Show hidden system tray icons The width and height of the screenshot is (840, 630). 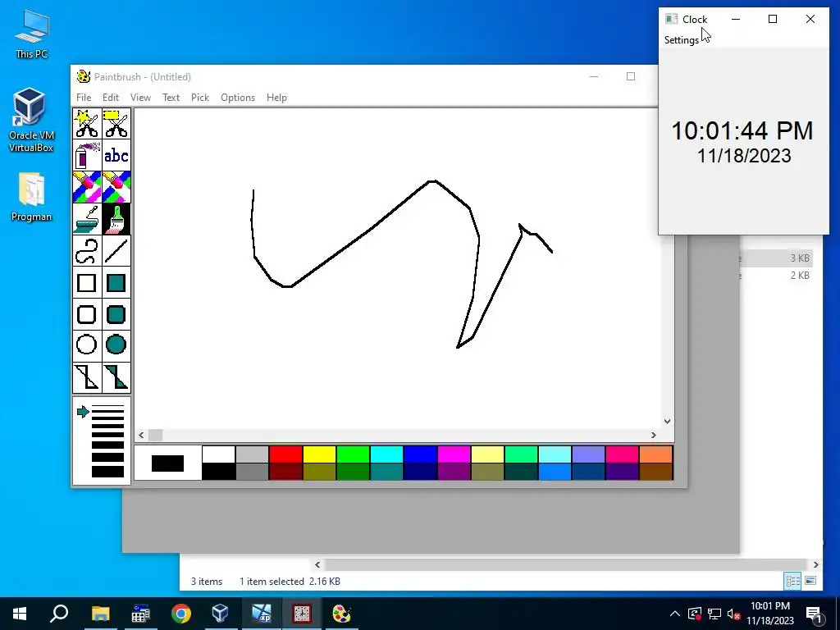click(675, 614)
